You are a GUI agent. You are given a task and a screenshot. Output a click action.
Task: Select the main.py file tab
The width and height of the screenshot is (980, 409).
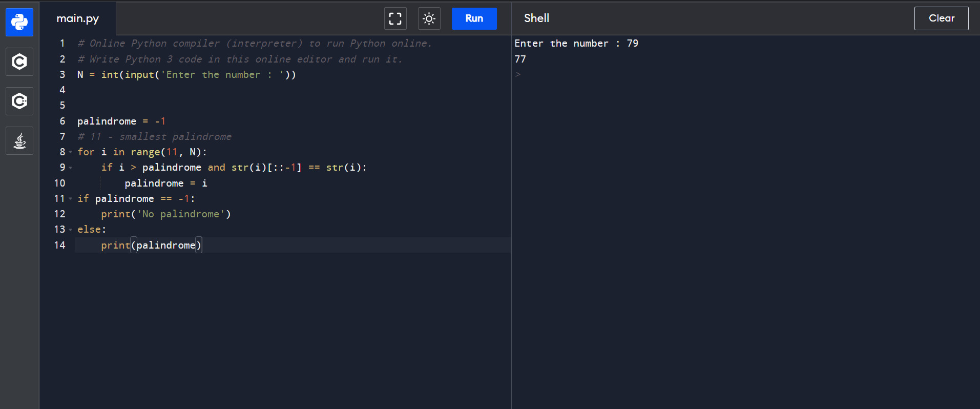(78, 19)
